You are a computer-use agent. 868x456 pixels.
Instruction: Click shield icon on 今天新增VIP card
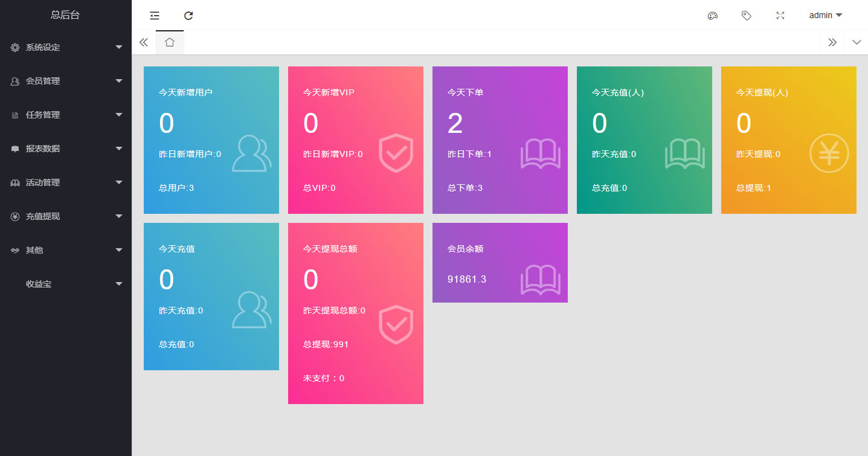coord(396,153)
